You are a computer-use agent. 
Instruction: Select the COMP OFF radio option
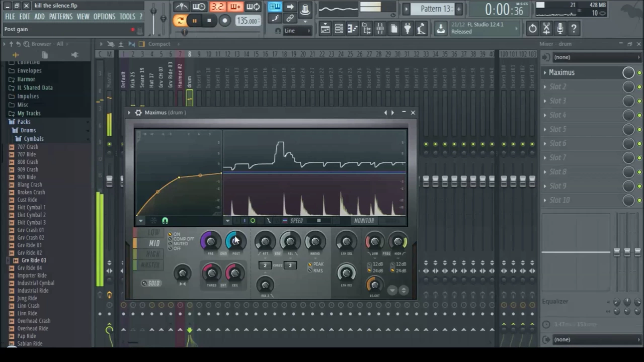click(170, 239)
